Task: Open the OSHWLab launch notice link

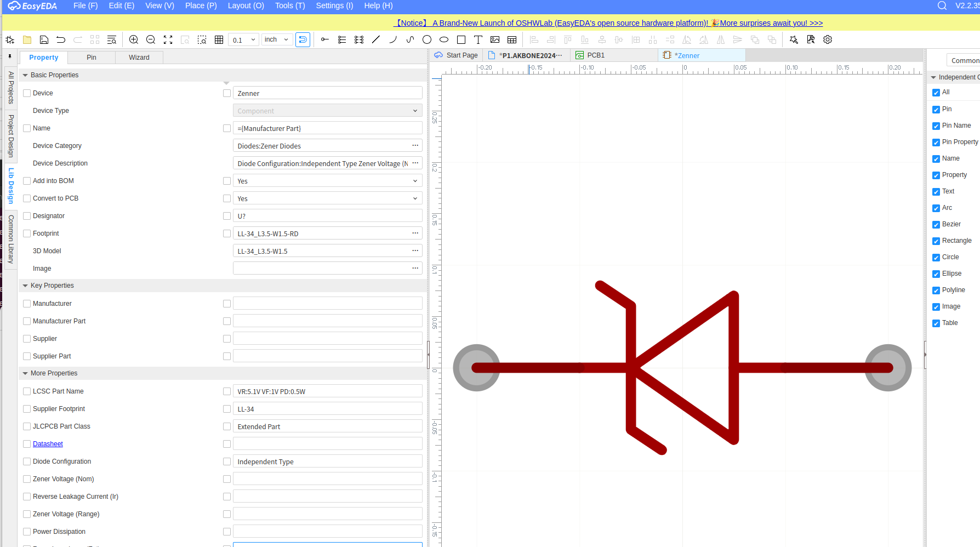Action: click(608, 23)
